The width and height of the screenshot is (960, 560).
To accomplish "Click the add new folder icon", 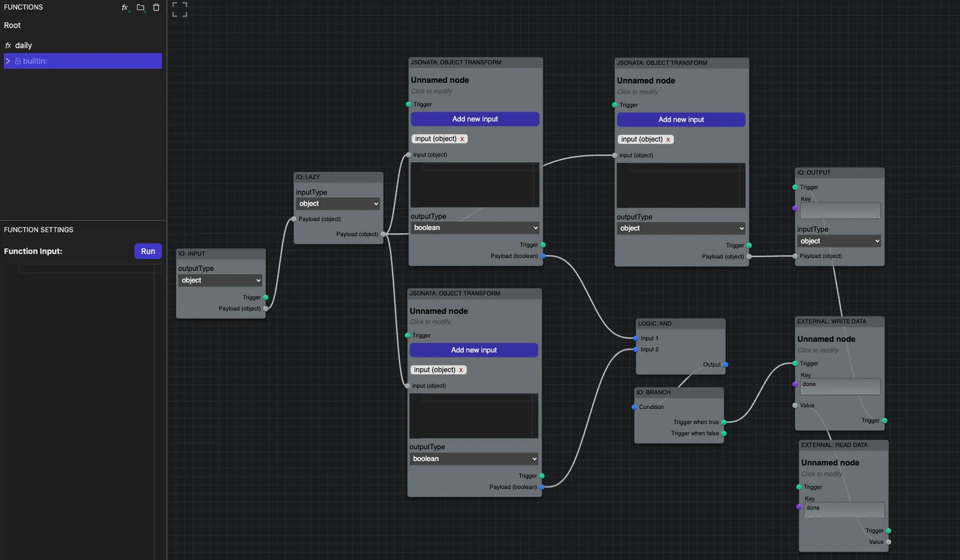I will (140, 8).
